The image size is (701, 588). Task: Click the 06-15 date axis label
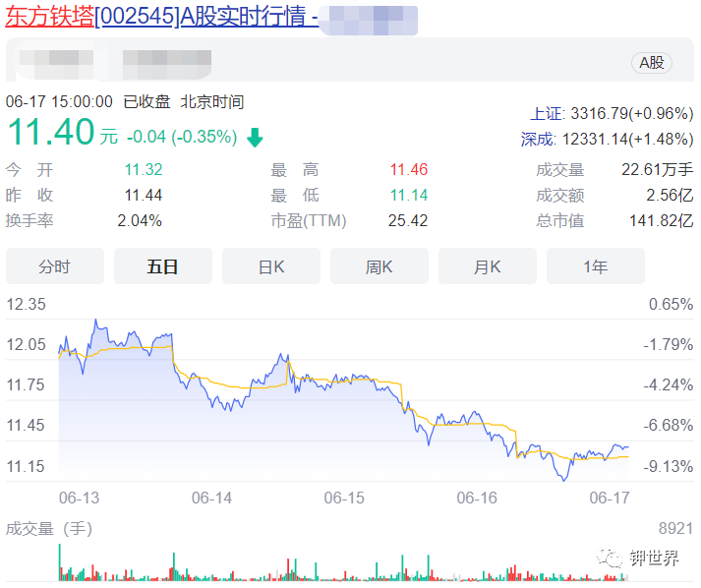pos(344,499)
